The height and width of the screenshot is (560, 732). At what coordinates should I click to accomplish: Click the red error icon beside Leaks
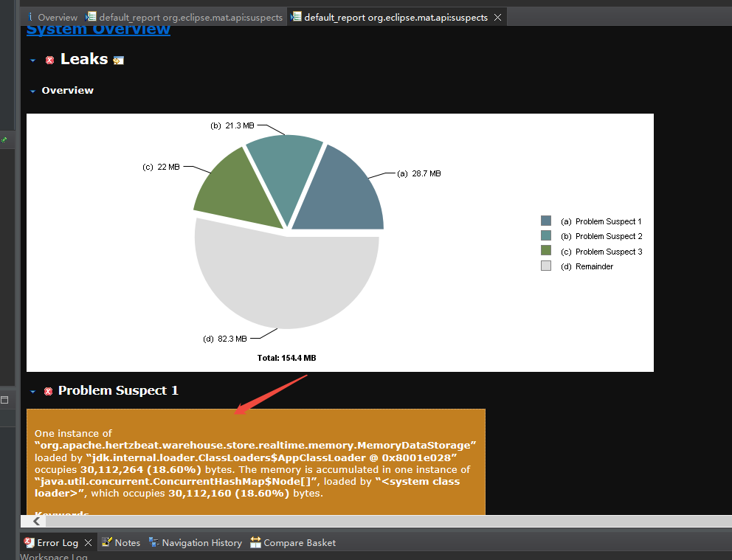[49, 60]
